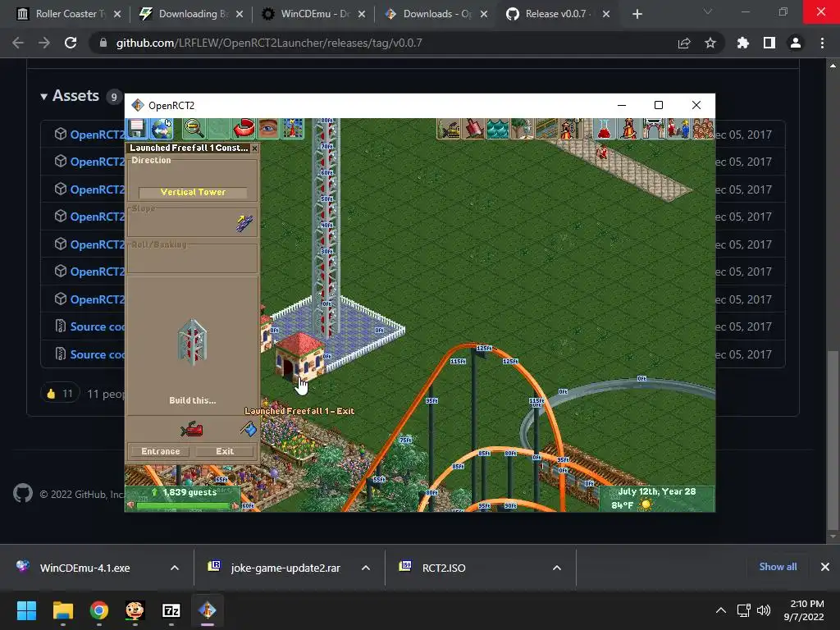This screenshot has width=840, height=630.
Task: Open the park entrance information icon
Action: point(653,129)
